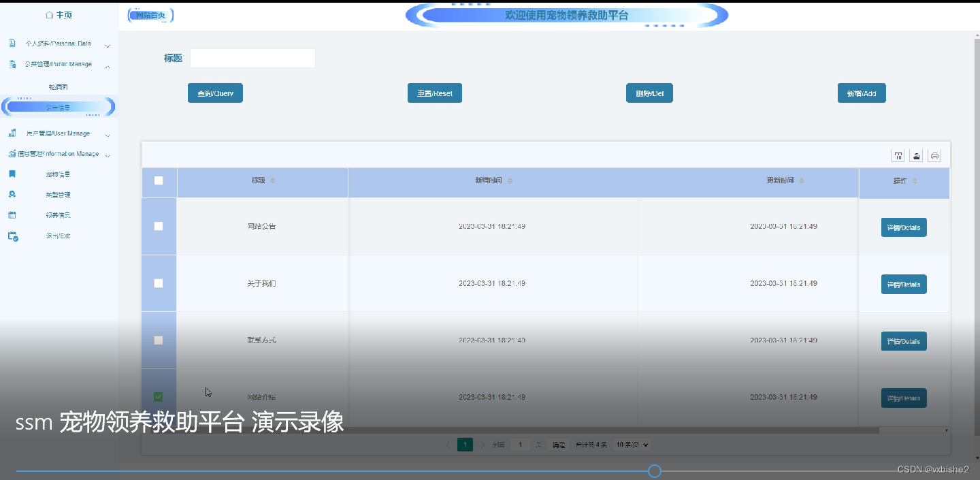Check the 联系方式 row checkbox

(x=159, y=340)
